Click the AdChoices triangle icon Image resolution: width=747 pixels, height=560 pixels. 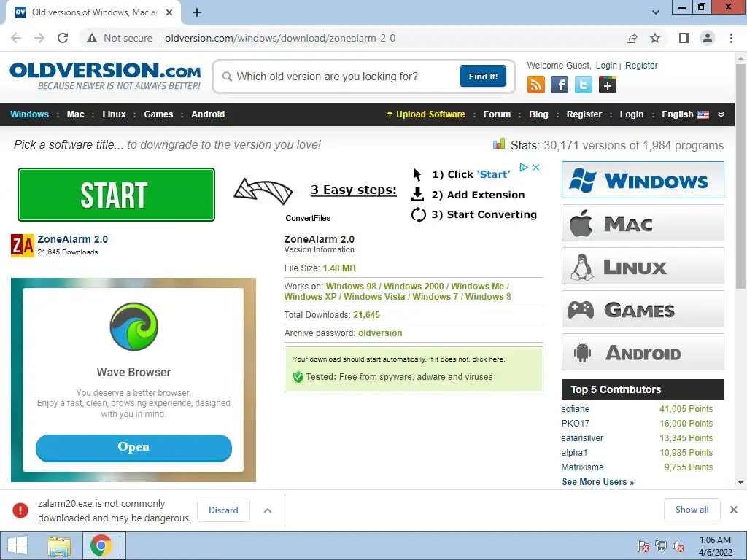pyautogui.click(x=524, y=167)
